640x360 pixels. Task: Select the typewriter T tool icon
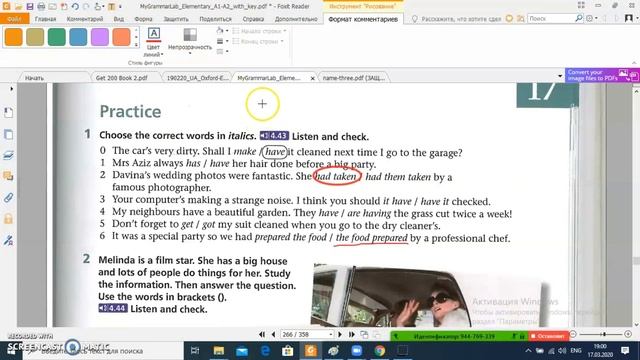(111, 7)
